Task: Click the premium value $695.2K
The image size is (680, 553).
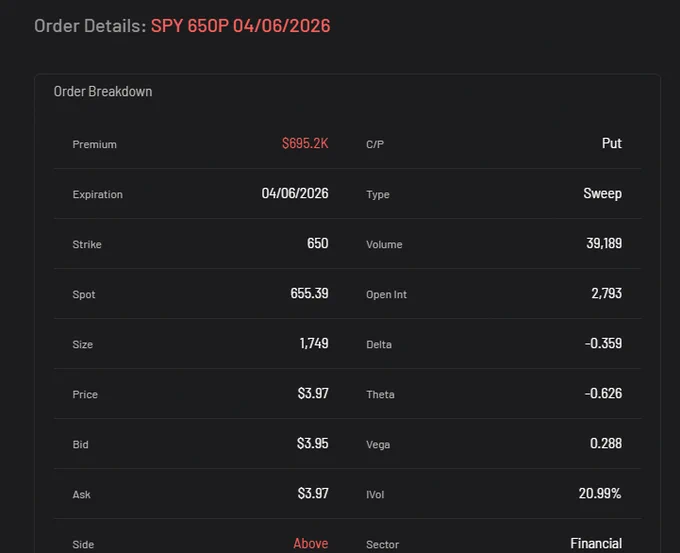Action: (305, 143)
